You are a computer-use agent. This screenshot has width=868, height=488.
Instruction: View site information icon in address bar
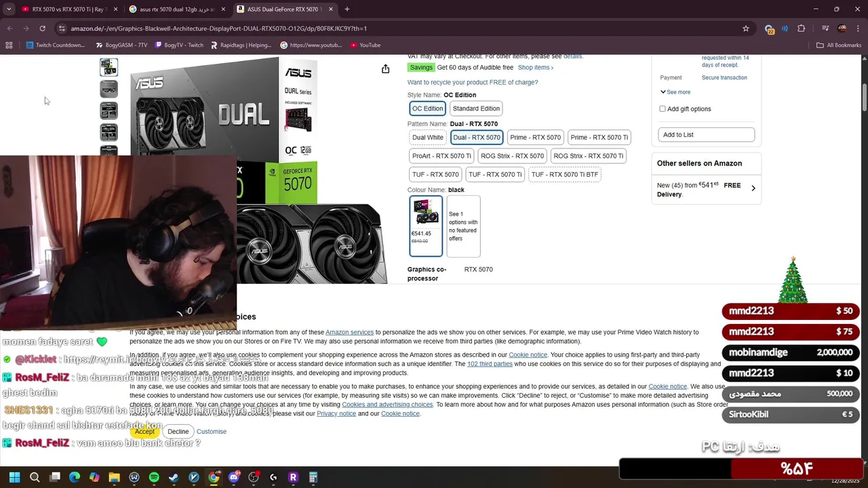point(62,28)
